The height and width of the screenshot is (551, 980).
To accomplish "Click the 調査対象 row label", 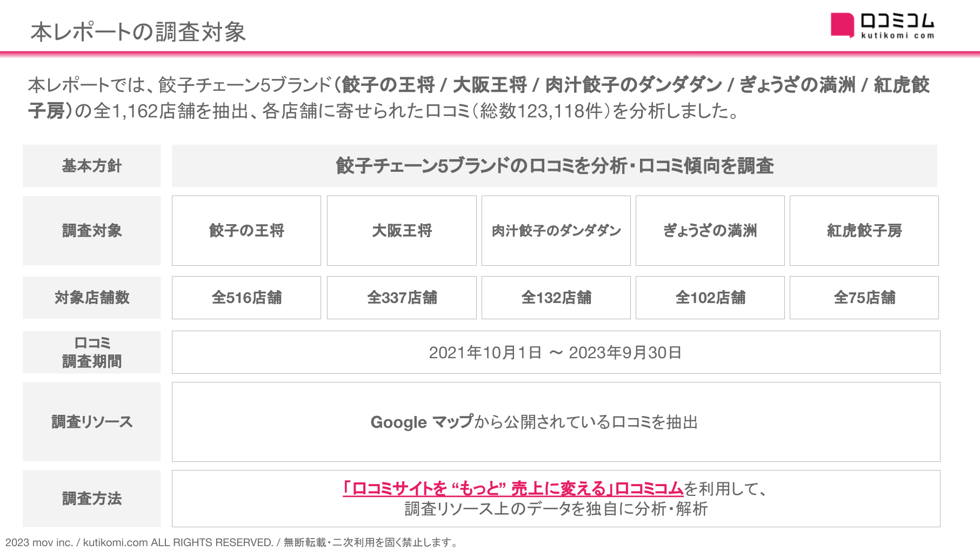I will click(92, 231).
